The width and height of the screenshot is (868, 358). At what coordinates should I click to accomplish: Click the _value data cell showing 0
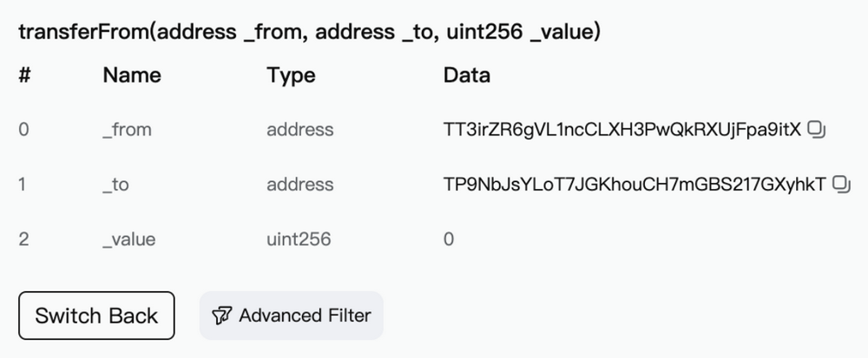(449, 239)
